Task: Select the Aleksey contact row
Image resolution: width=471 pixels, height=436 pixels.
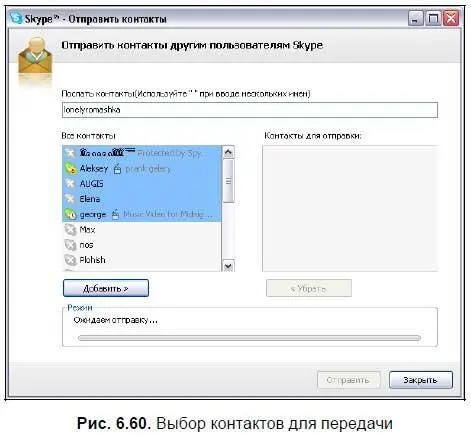Action: click(142, 169)
